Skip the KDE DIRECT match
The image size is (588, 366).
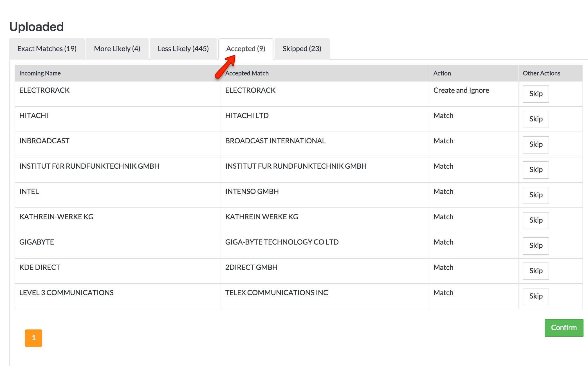pos(535,271)
